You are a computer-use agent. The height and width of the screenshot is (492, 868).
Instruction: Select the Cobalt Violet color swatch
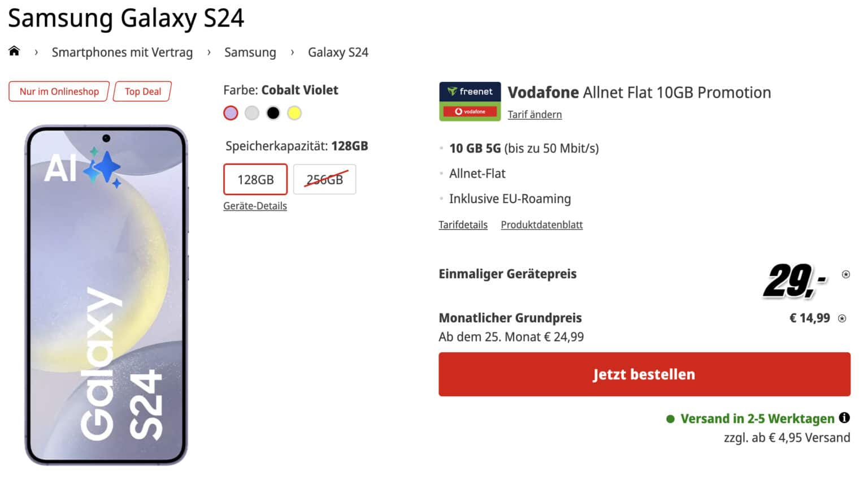click(x=231, y=113)
